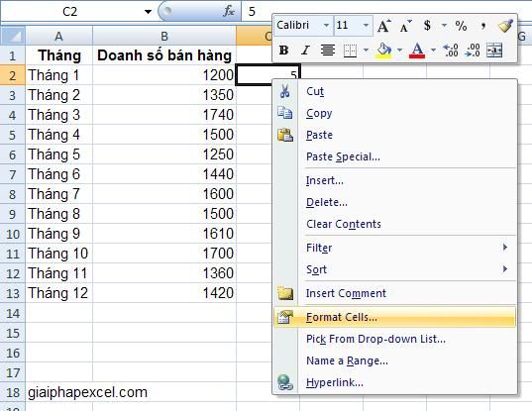Expand the Name Box dropdown arrow
This screenshot has height=411, width=532.
point(148,12)
